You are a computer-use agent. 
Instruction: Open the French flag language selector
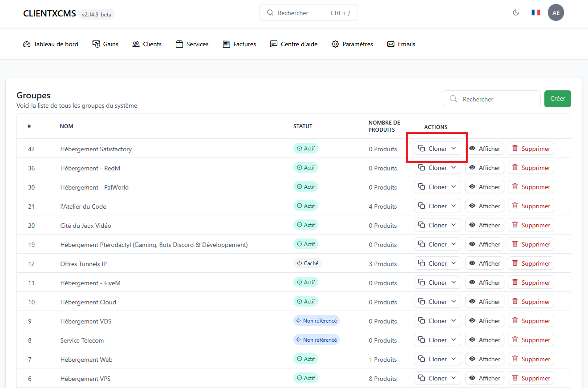[535, 12]
